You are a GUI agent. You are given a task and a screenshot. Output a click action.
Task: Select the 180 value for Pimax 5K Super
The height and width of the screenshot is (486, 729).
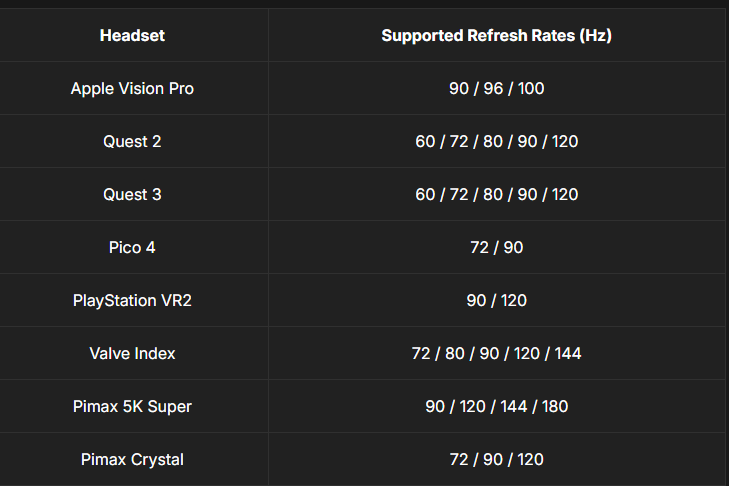[554, 407]
